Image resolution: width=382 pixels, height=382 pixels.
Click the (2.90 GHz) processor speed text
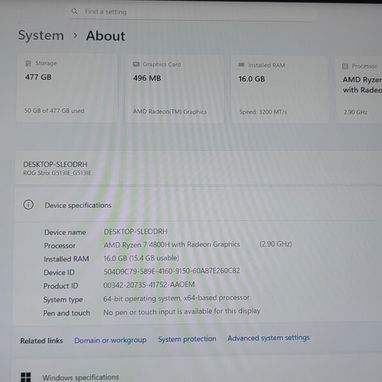(276, 244)
